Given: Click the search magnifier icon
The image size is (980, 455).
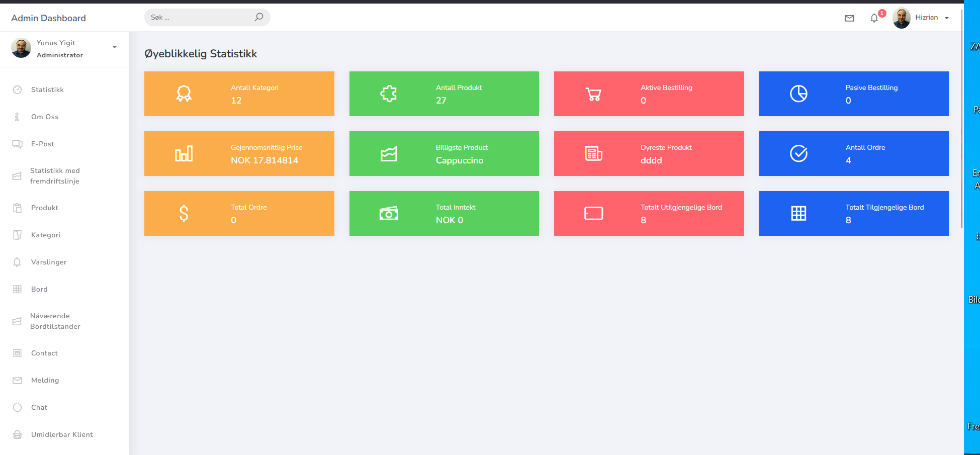Looking at the screenshot, I should click(x=258, y=17).
